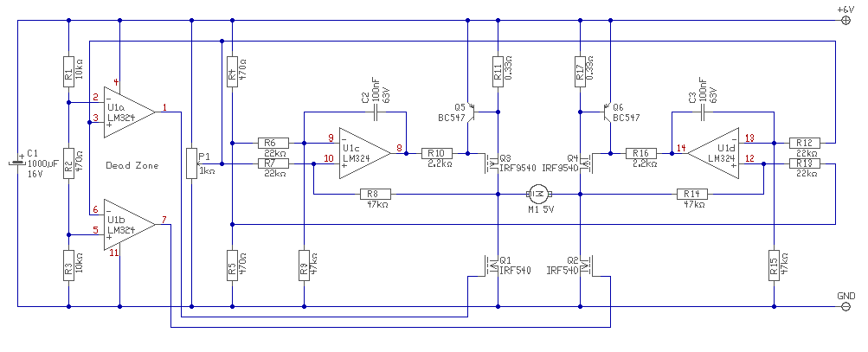This screenshot has height=352, width=868.
Task: Select resistor R3
Action: pyautogui.click(x=68, y=266)
